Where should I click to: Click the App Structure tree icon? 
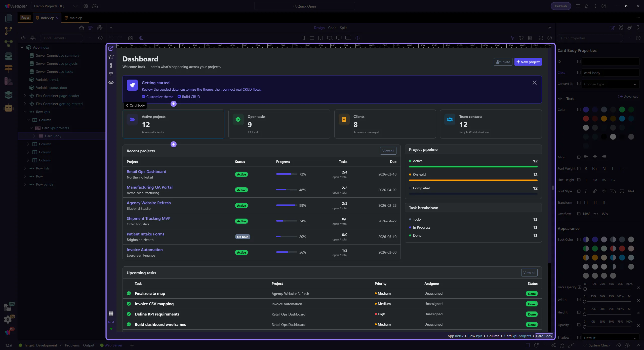pos(100,28)
